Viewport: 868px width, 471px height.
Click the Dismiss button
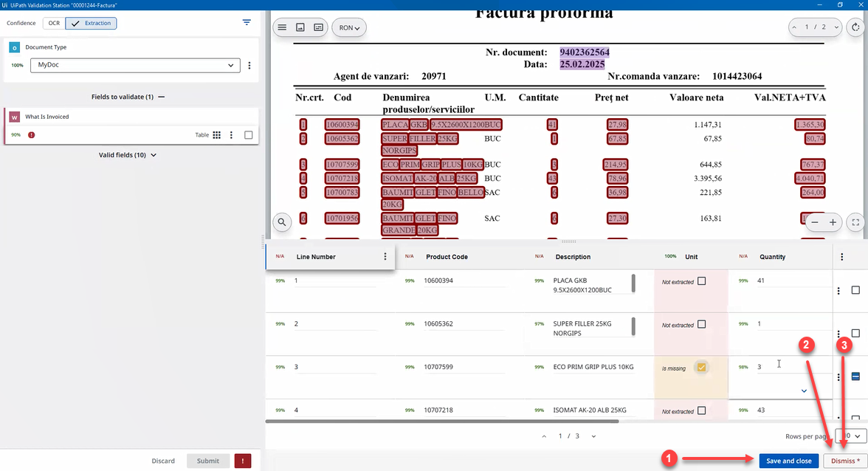[845, 461]
